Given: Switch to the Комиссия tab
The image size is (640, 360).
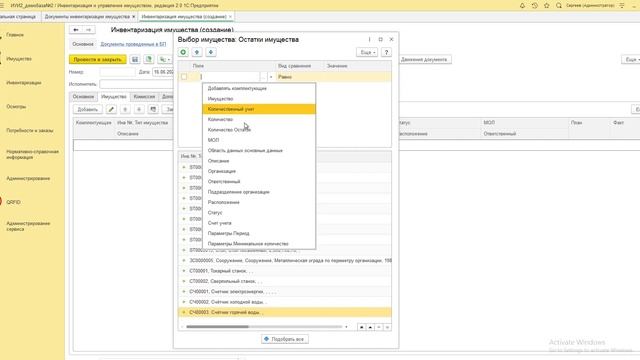Looking at the screenshot, I should click(x=144, y=97).
